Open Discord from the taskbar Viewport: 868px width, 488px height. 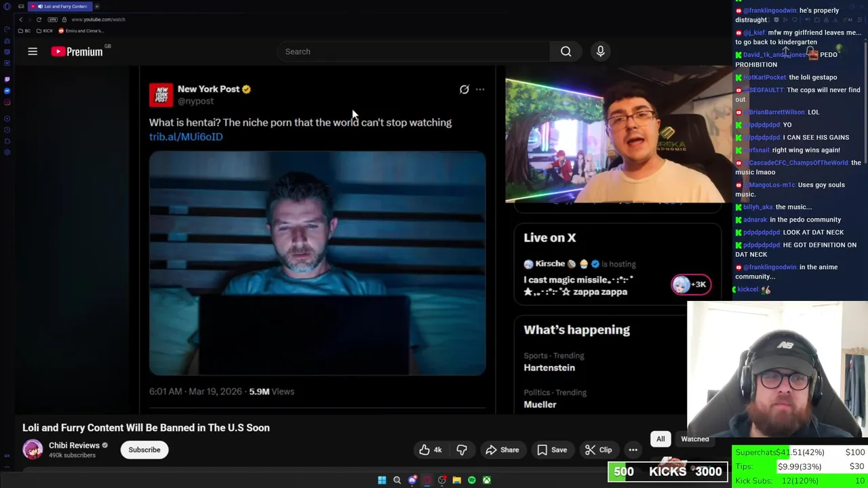click(412, 480)
